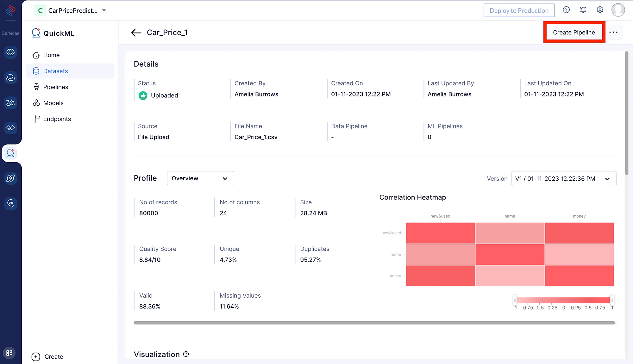Viewport: 633px width, 364px height.
Task: Click the Endpoints flag icon in sidebar
Action: point(37,119)
